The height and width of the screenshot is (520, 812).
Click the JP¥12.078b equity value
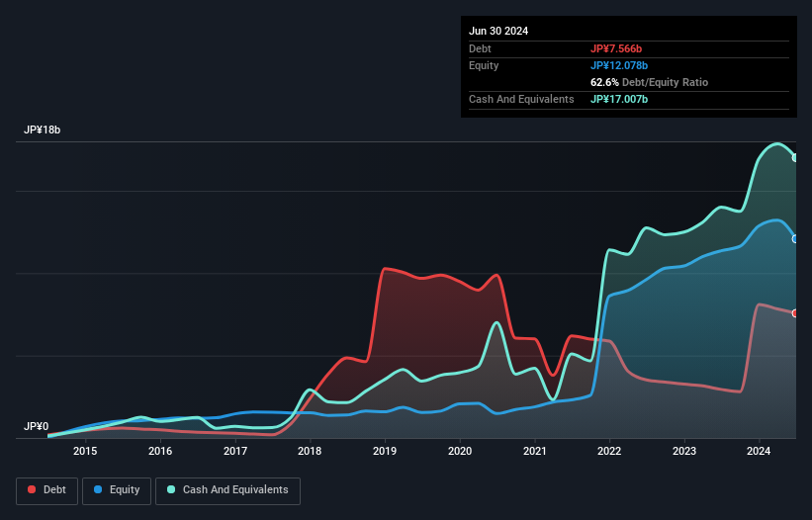619,65
